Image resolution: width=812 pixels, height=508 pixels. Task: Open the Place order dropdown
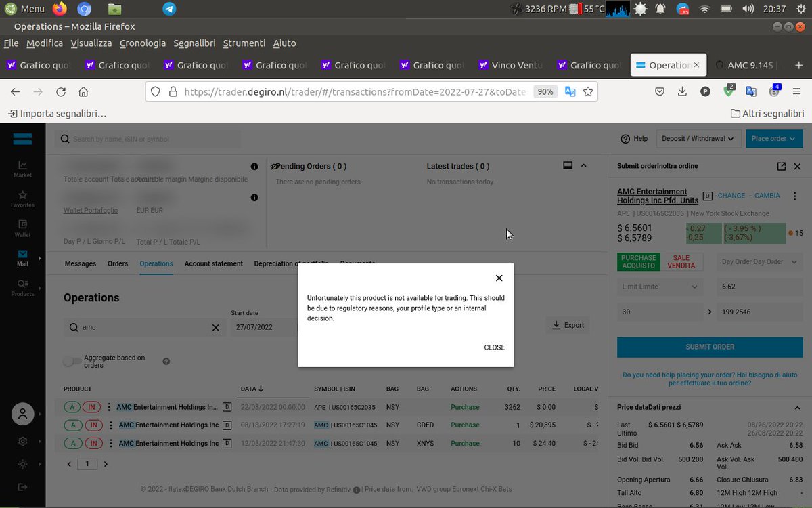[775, 139]
